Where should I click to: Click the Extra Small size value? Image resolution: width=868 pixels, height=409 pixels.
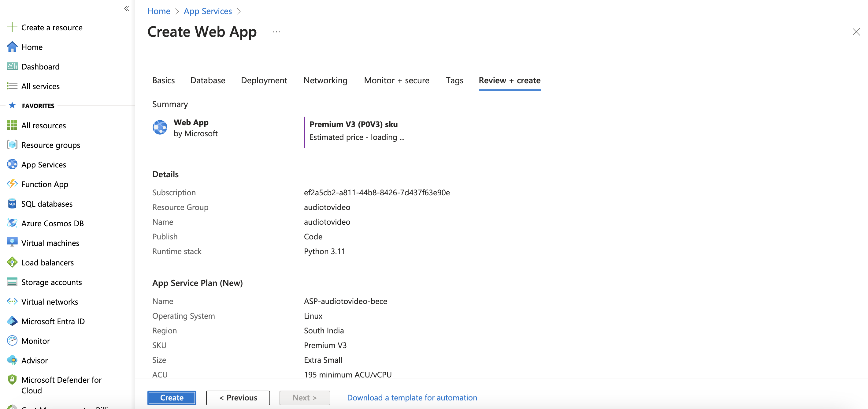click(x=323, y=360)
